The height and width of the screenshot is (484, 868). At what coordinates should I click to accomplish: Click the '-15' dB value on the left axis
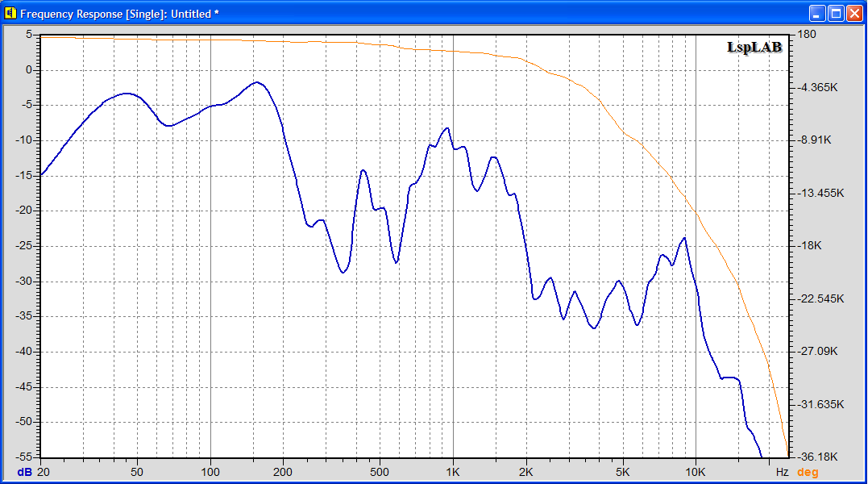[x=24, y=176]
